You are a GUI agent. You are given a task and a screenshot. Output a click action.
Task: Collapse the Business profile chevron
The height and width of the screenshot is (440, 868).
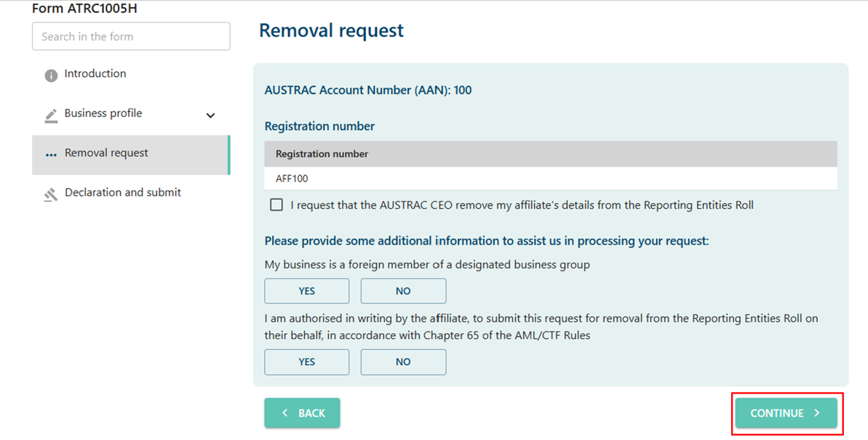(x=210, y=115)
